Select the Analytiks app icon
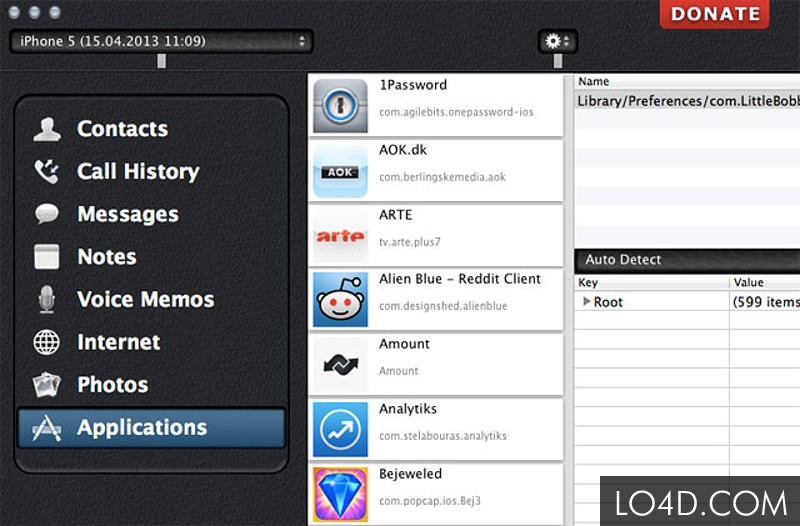Image resolution: width=800 pixels, height=526 pixels. pos(340,430)
